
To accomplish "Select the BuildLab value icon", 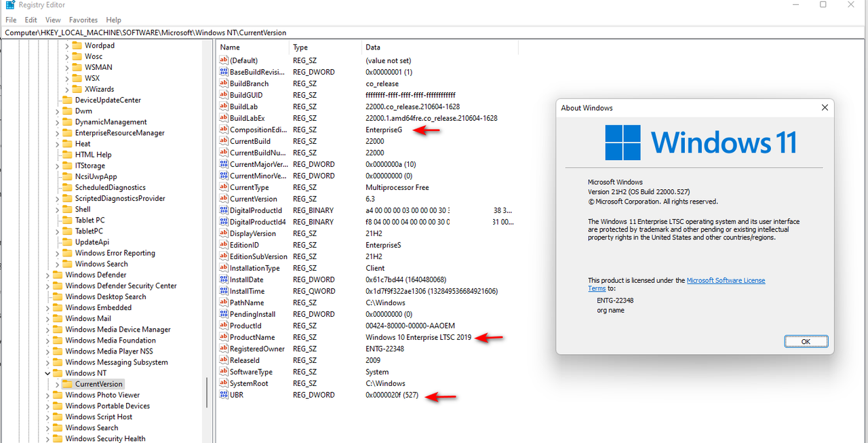I will (224, 107).
